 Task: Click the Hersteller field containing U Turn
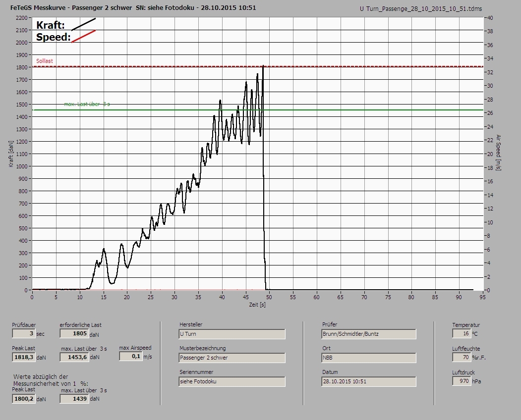point(232,334)
